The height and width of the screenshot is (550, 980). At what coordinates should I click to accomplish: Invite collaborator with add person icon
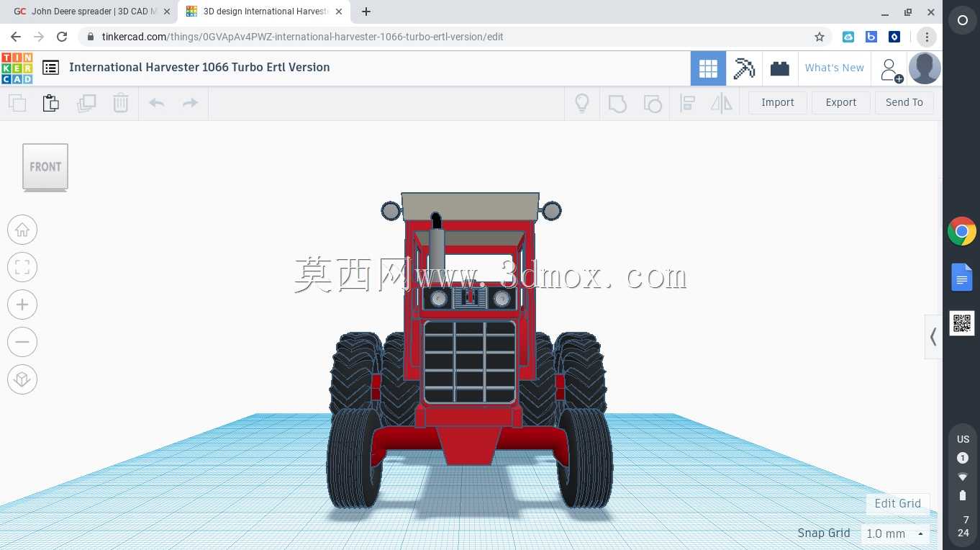pos(891,70)
